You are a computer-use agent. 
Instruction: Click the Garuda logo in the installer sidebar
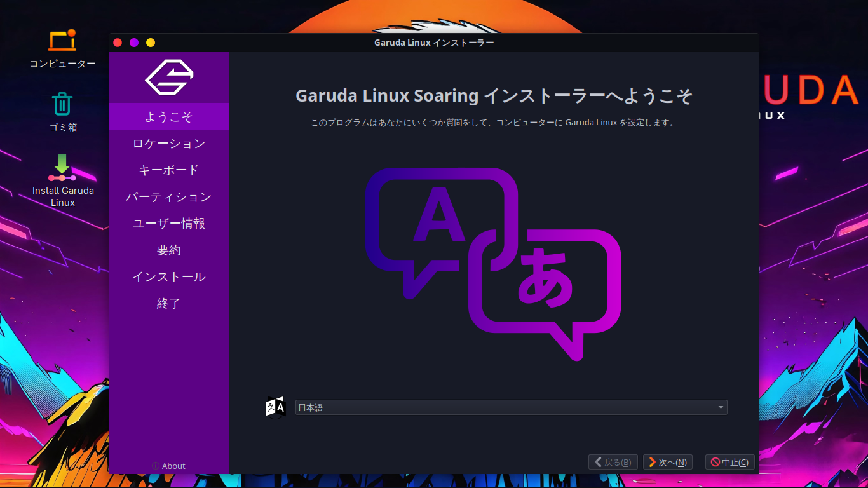(169, 78)
